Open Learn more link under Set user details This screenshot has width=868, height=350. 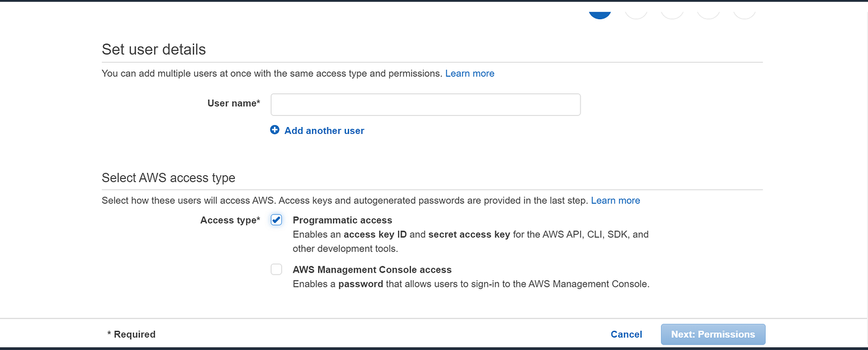(469, 73)
